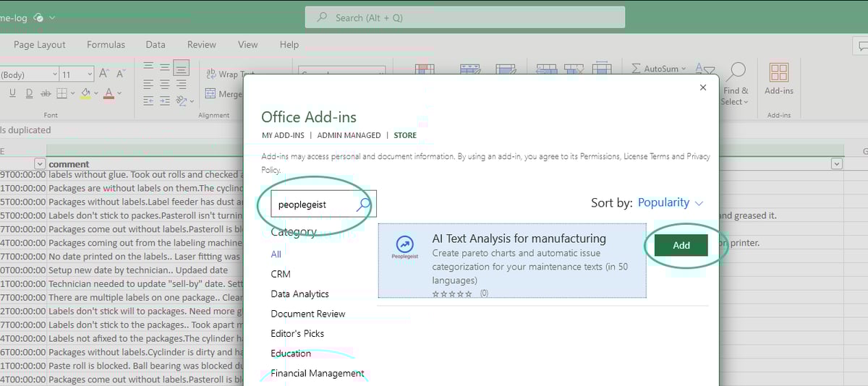Select the Data Analytics category
The width and height of the screenshot is (868, 386).
point(299,294)
